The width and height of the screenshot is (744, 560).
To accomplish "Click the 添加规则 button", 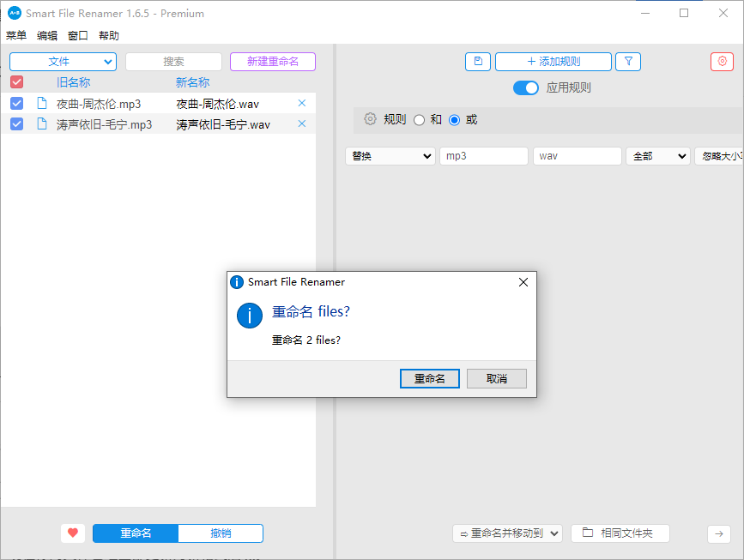I will pos(553,62).
